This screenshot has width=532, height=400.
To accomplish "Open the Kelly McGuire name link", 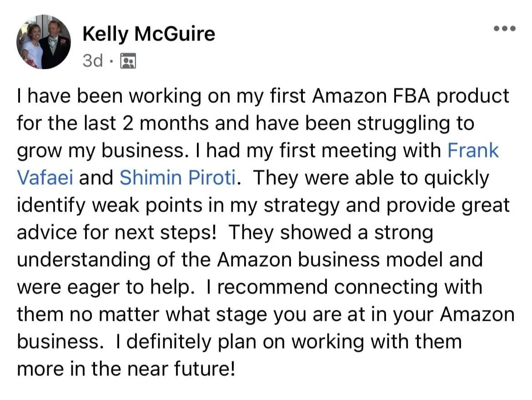I will click(149, 34).
